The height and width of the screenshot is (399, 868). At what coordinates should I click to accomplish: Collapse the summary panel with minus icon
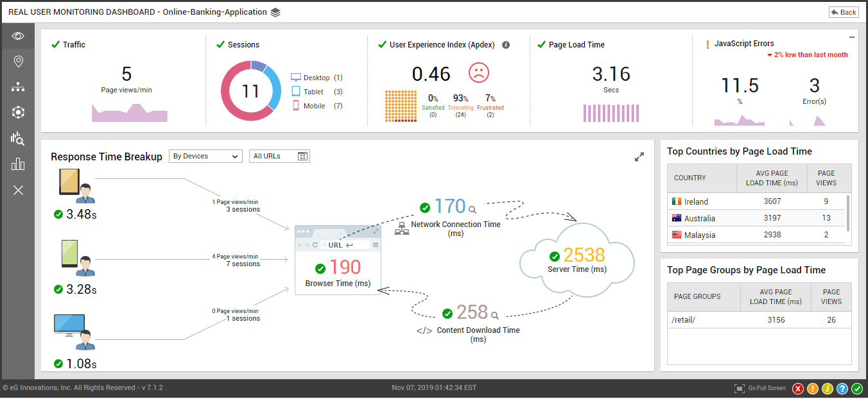[x=852, y=37]
